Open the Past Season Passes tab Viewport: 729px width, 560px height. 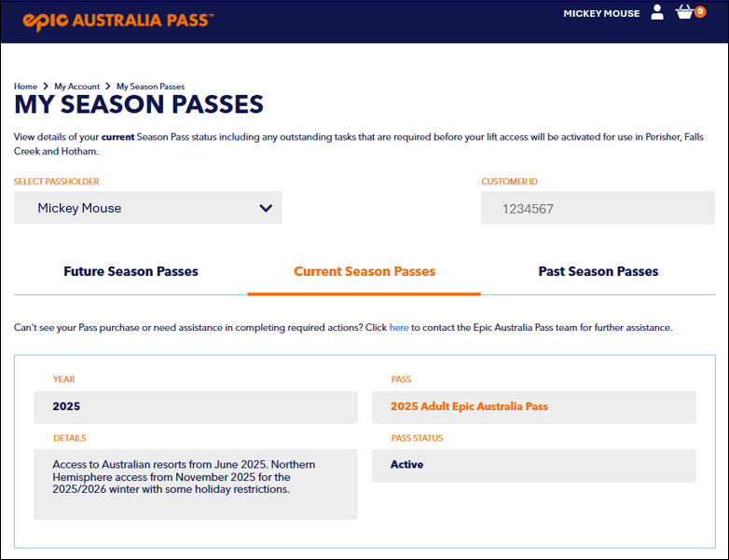(598, 272)
